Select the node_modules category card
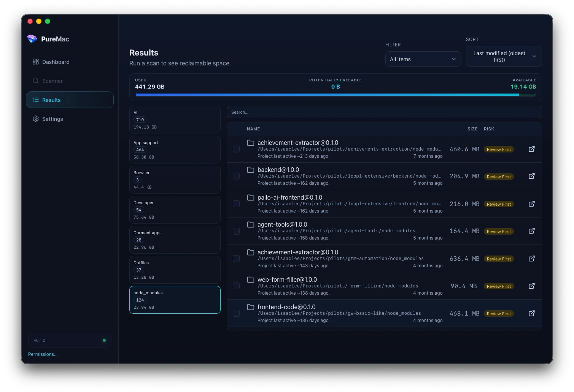Image resolution: width=574 pixels, height=392 pixels. tap(175, 300)
